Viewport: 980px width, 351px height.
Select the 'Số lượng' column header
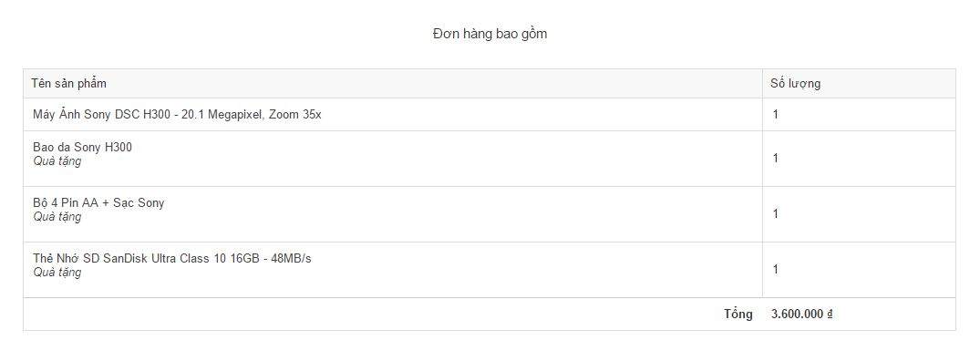pyautogui.click(x=795, y=83)
